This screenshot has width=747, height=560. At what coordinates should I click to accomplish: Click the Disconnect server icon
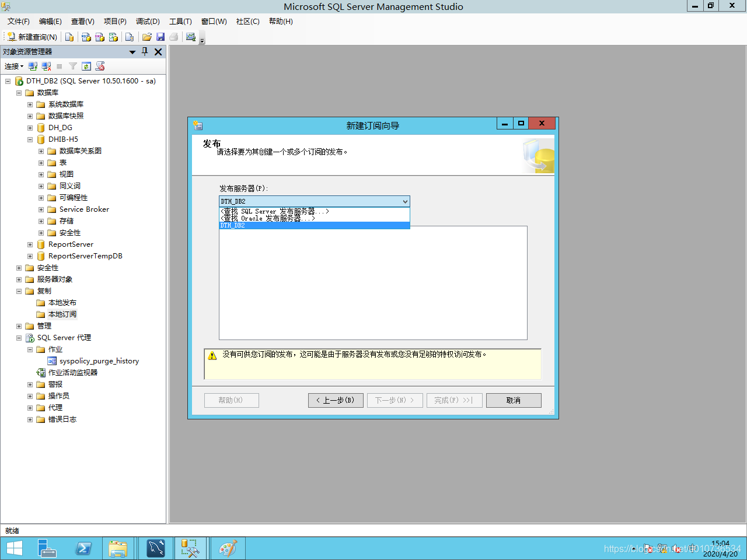47,66
